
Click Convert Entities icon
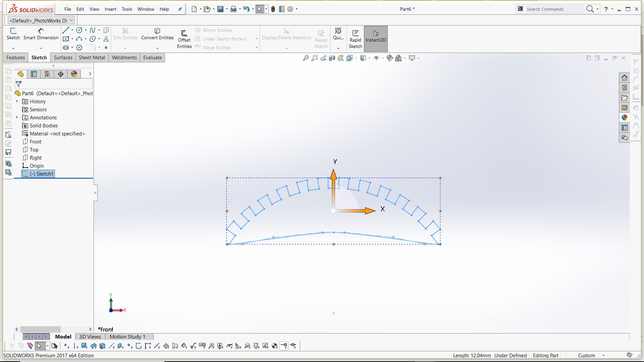[x=157, y=31]
